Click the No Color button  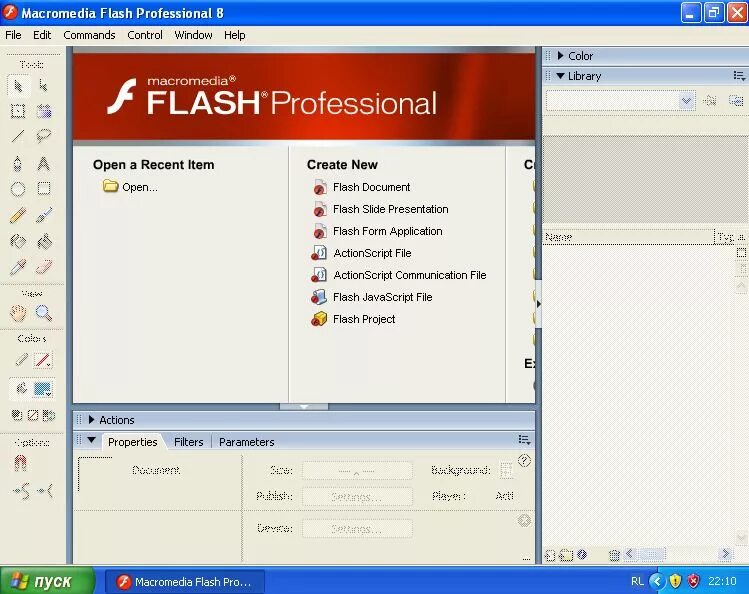[32, 415]
